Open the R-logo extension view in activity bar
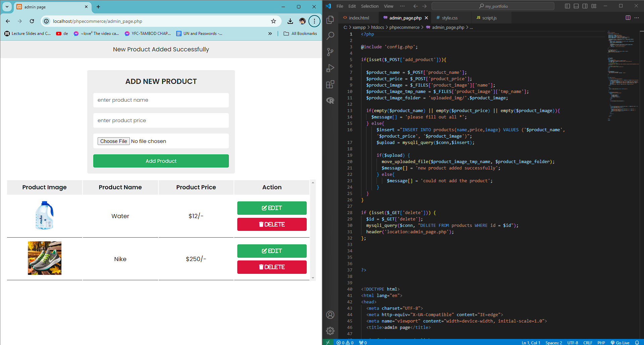The image size is (644, 345). pyautogui.click(x=330, y=100)
